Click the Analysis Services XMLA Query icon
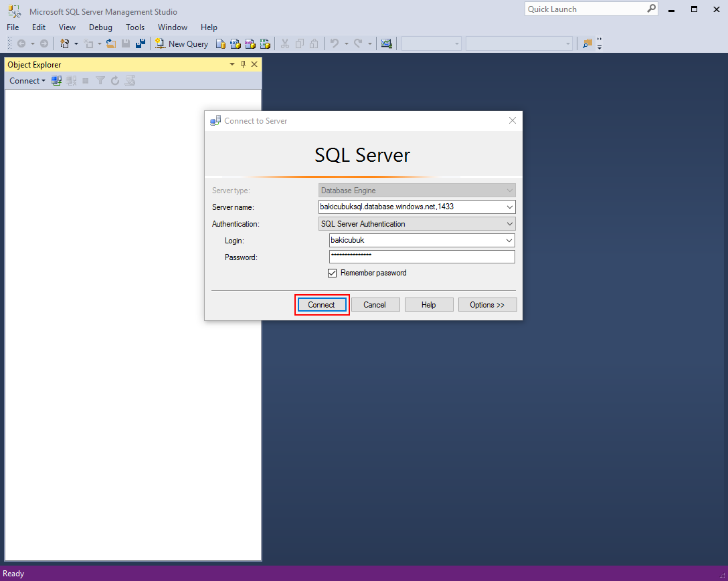The width and height of the screenshot is (728, 581). pos(265,43)
